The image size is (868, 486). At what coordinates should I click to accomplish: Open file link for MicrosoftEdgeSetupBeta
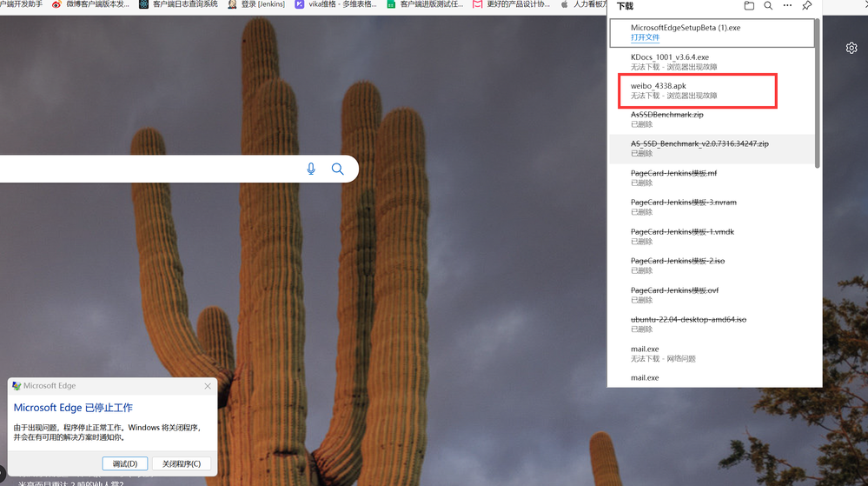645,37
